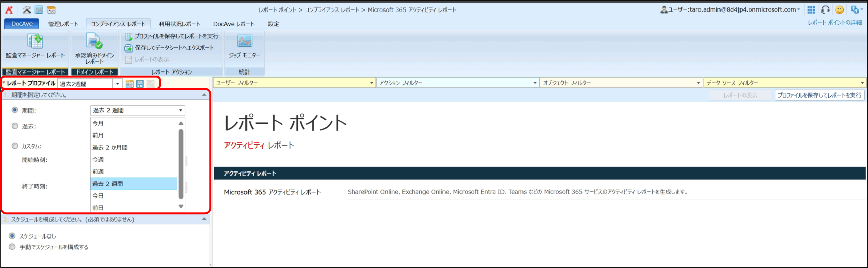Click the smiley face feedback icon
This screenshot has width=868, height=268.
[x=839, y=10]
